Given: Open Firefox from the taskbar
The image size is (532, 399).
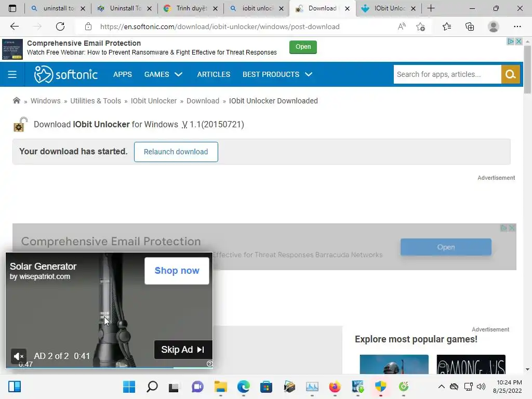Looking at the screenshot, I should (x=335, y=387).
